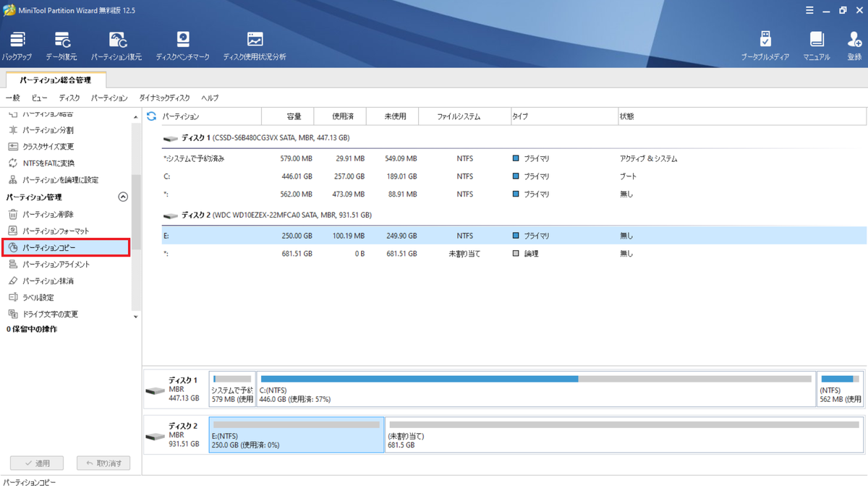The image size is (868, 488).
Task: Open ラベル設定 label setting
Action: coord(31,298)
